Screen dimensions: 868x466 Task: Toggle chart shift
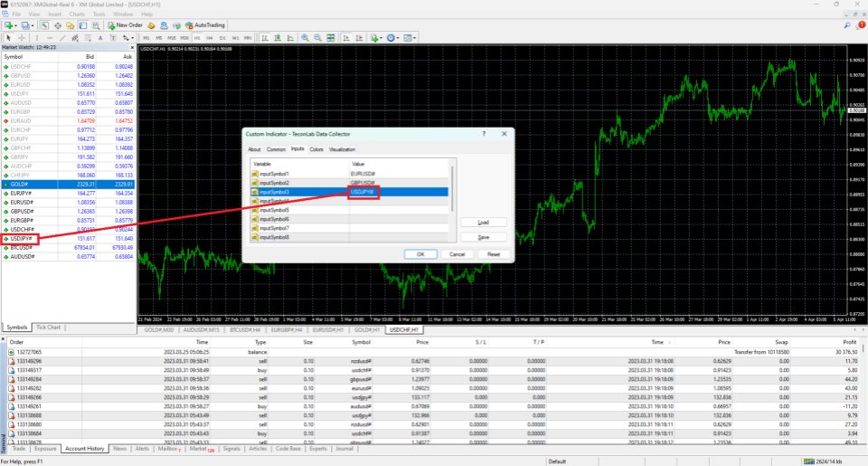click(359, 38)
